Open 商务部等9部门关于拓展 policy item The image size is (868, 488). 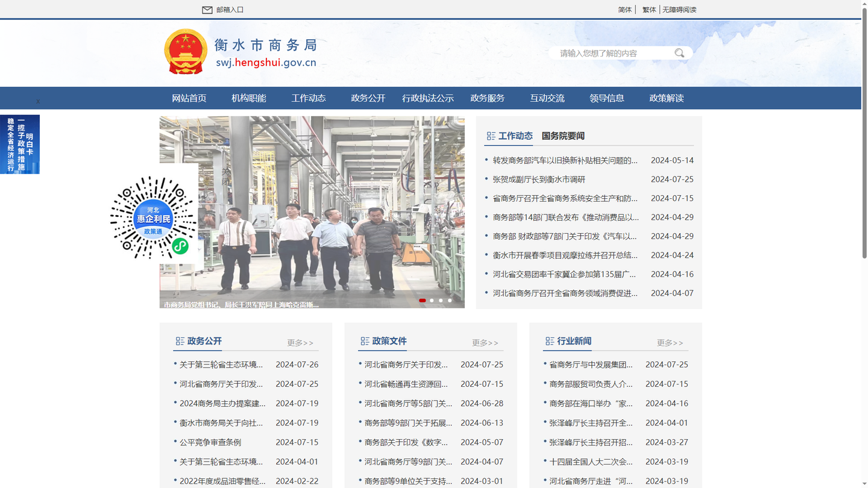[408, 423]
